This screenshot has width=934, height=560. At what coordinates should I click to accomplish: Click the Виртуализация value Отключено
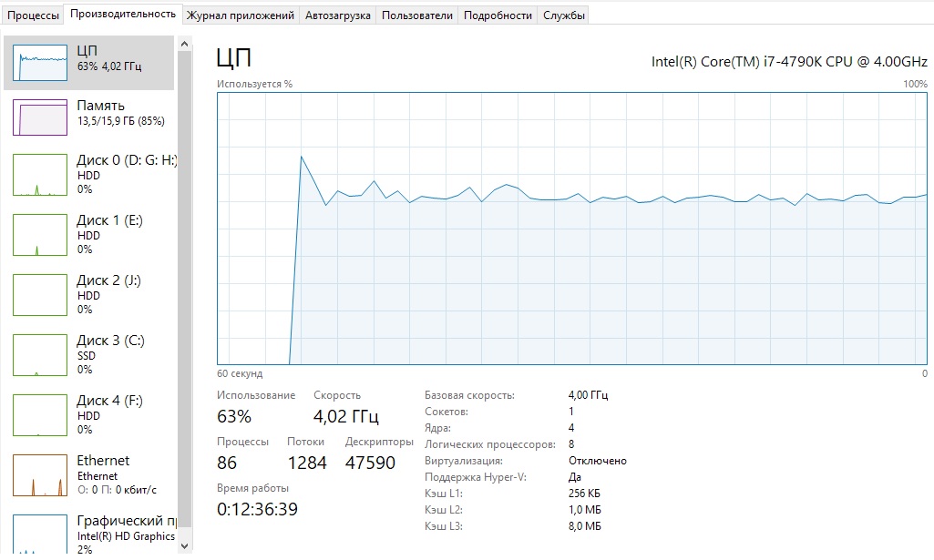(598, 461)
